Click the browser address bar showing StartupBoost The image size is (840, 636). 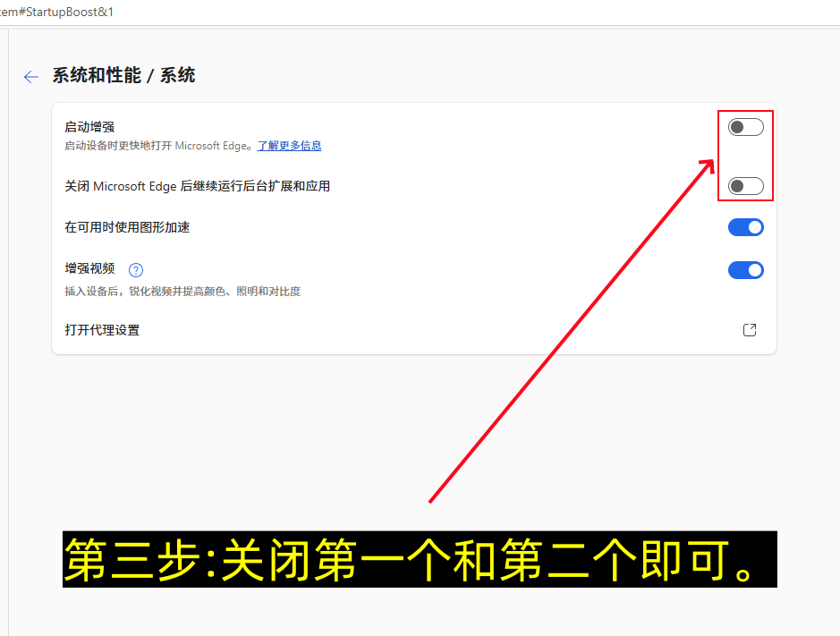click(x=58, y=12)
